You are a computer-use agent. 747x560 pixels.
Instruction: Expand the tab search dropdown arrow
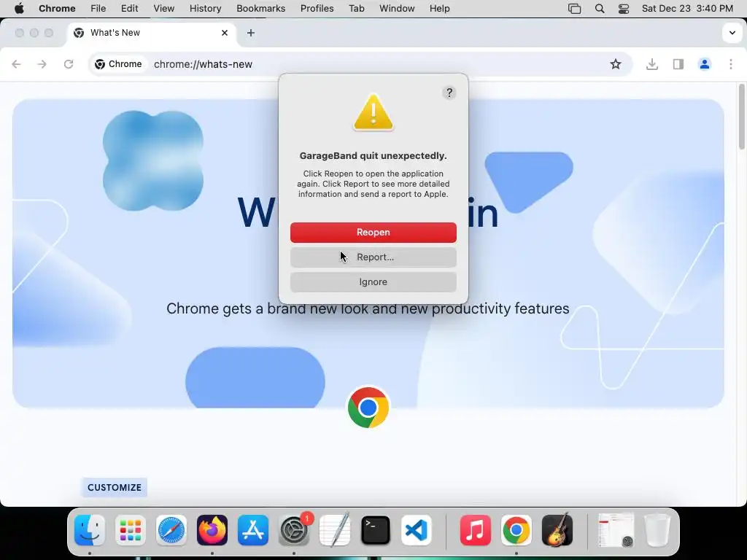732,33
